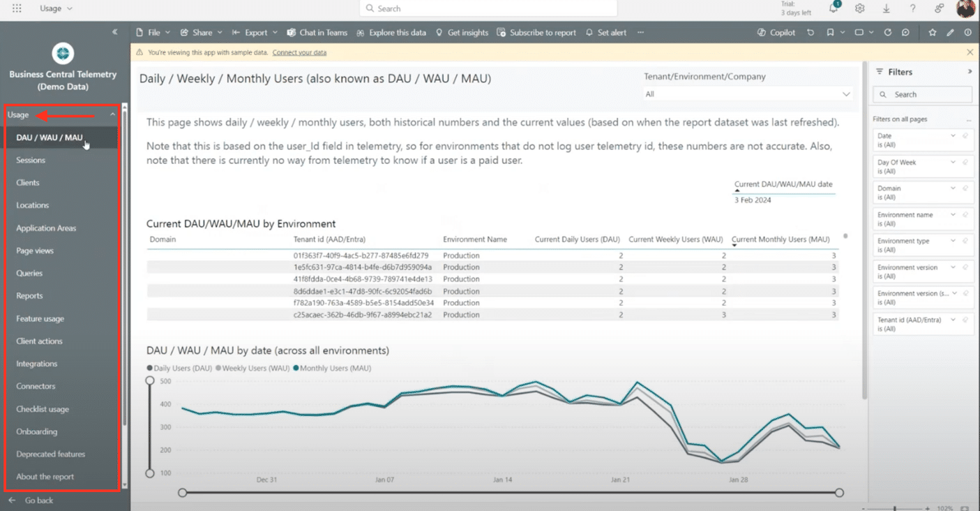The image size is (980, 511).
Task: Expand the Environment version filter
Action: click(953, 267)
